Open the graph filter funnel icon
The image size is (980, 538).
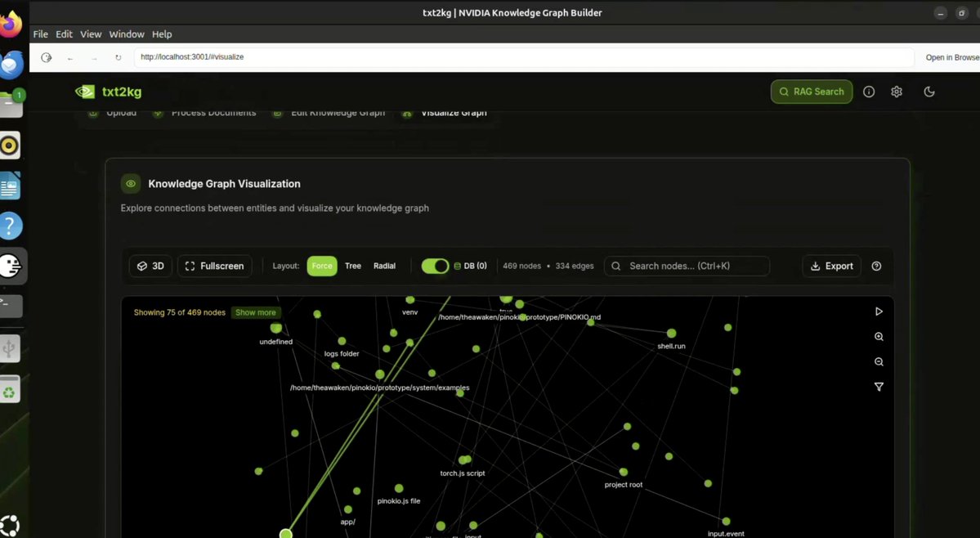(879, 387)
